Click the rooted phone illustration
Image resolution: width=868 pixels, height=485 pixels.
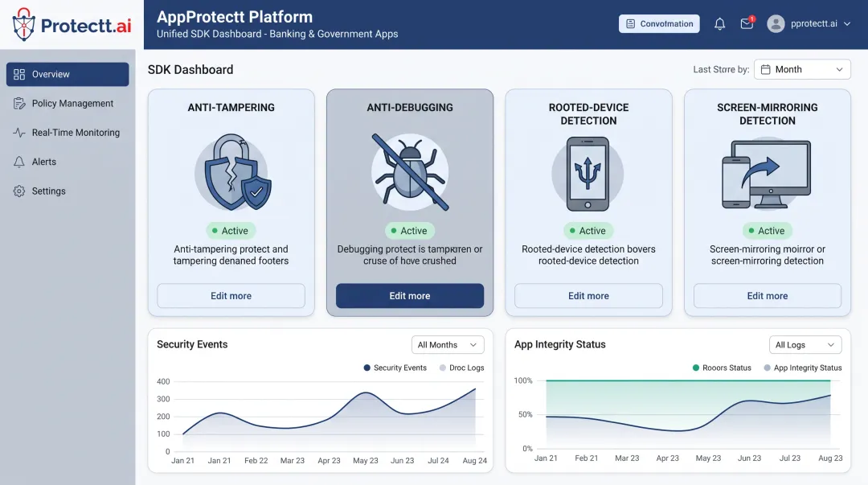(588, 174)
